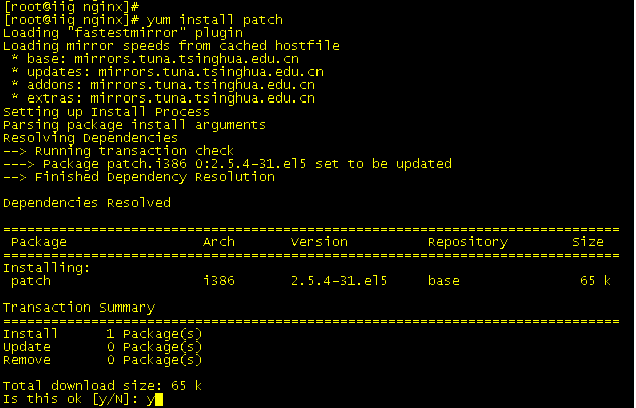Click the 'Total download size: 65 k' line
The height and width of the screenshot is (408, 636).
click(x=103, y=386)
